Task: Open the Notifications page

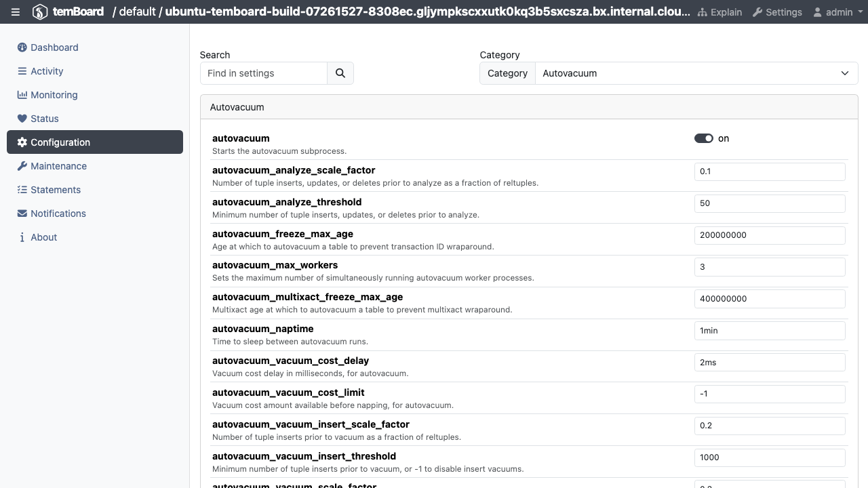Action: pyautogui.click(x=95, y=213)
